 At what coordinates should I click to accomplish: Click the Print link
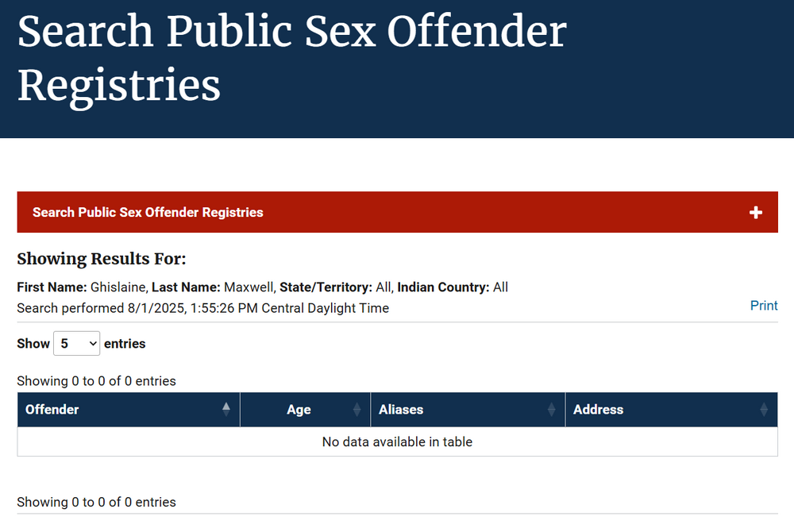tap(764, 306)
